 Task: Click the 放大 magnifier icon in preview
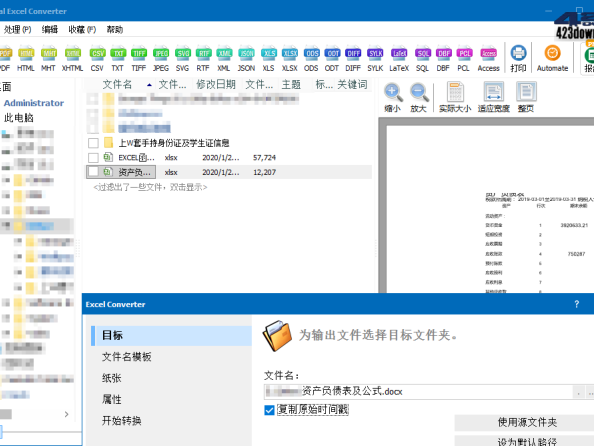(x=419, y=97)
